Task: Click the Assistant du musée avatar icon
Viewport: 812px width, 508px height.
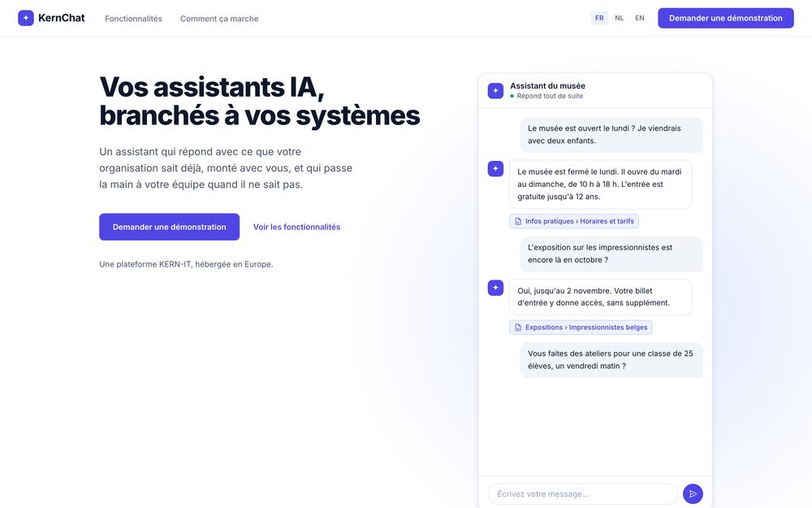Action: click(495, 91)
